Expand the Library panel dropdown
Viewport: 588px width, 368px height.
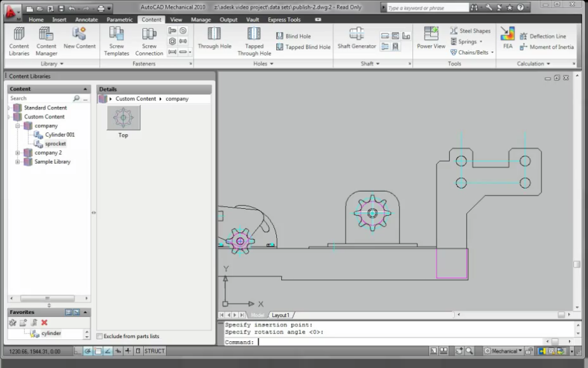coord(52,64)
